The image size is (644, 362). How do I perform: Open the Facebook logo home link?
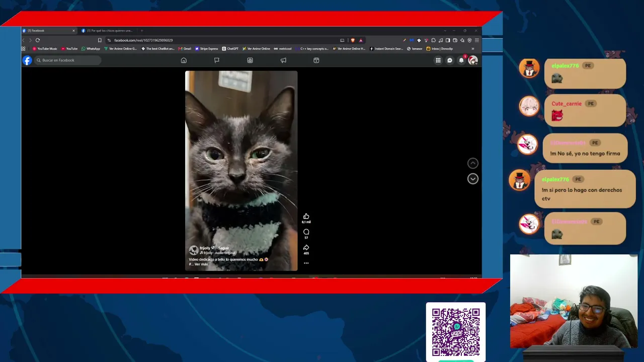[27, 60]
